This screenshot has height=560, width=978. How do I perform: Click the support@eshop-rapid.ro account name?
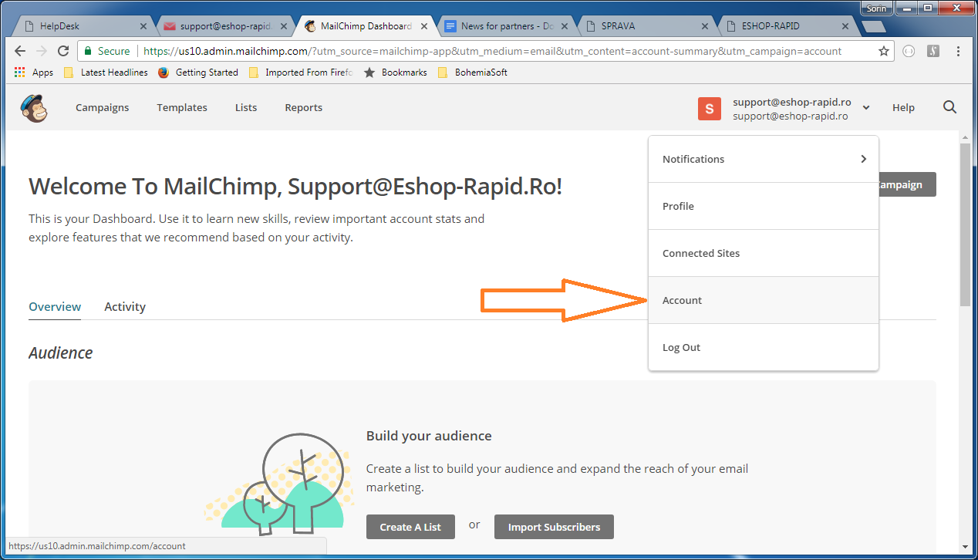click(791, 102)
